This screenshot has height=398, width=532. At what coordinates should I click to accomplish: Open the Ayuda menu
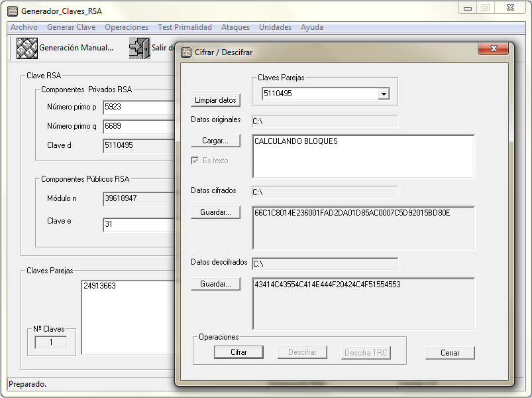click(x=312, y=27)
